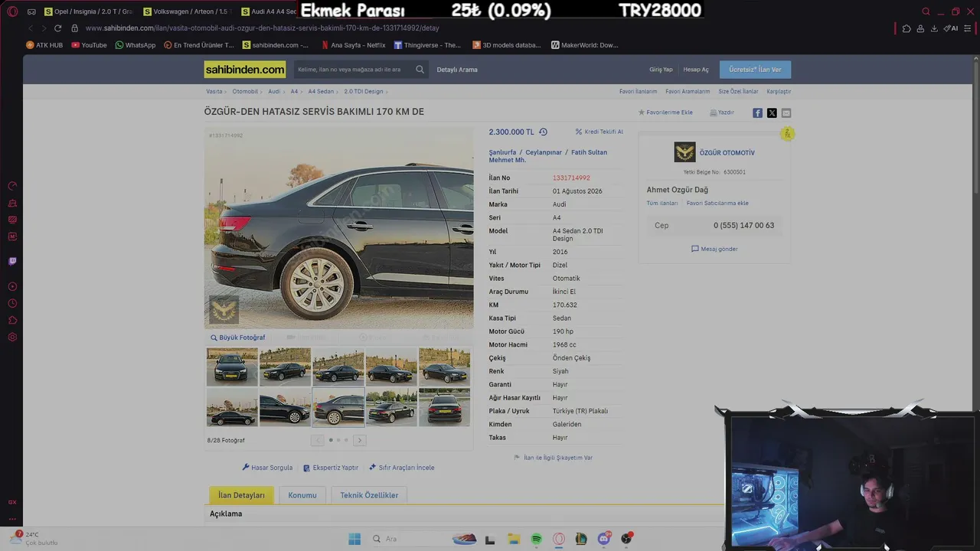Share listing by email icon

click(786, 112)
